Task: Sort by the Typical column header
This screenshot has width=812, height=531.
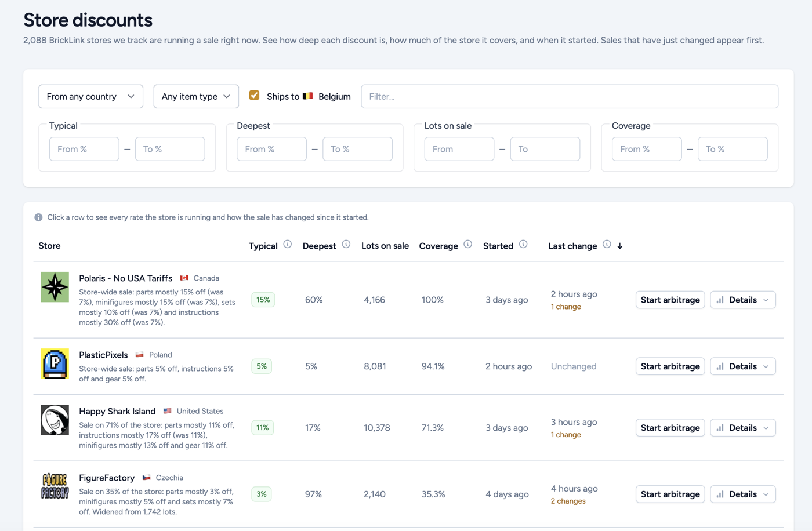Action: point(263,246)
